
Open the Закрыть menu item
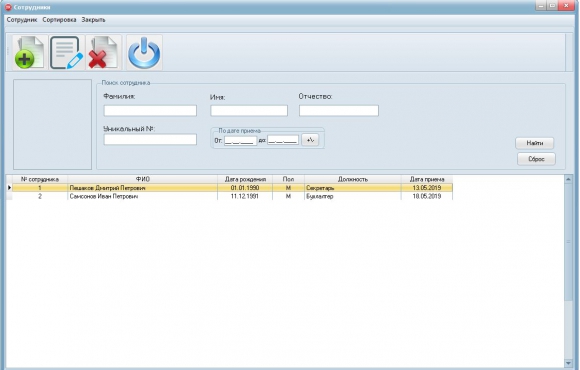(x=93, y=20)
